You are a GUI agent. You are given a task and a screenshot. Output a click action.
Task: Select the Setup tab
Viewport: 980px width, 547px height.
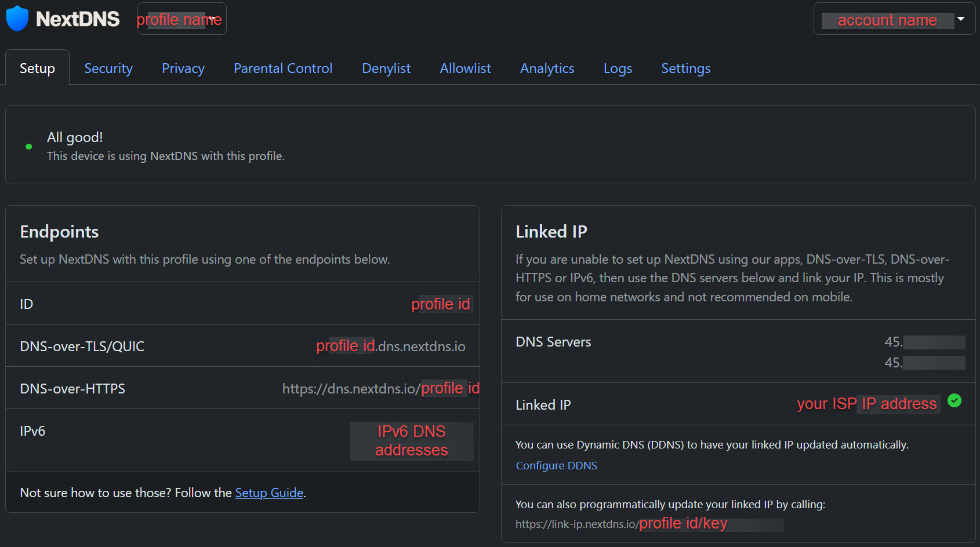point(37,68)
